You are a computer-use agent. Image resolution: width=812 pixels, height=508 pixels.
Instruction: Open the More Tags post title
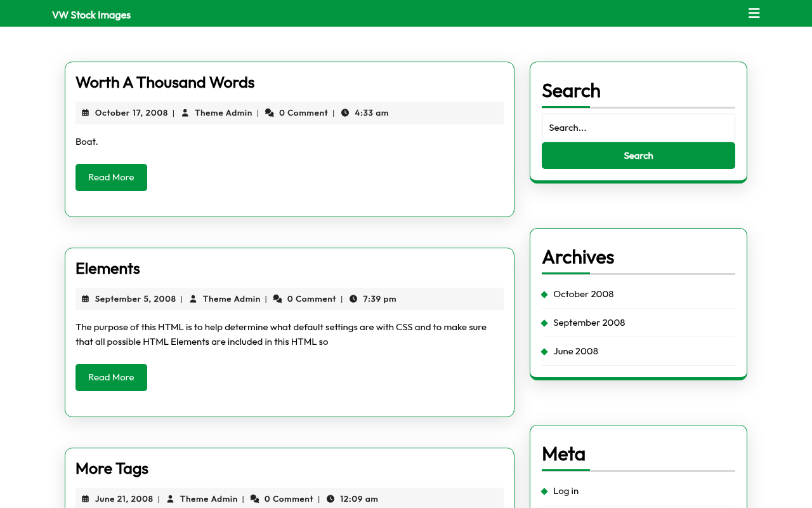point(112,469)
